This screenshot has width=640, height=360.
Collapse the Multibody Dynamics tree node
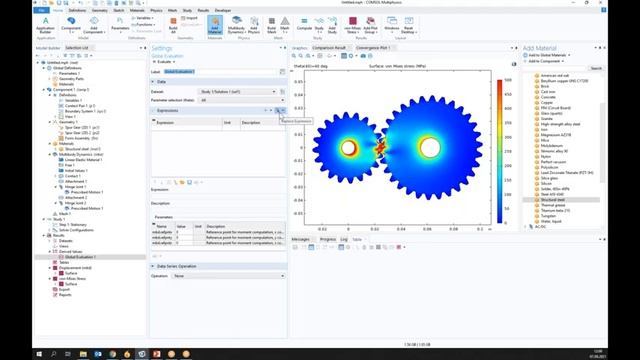tap(50, 154)
